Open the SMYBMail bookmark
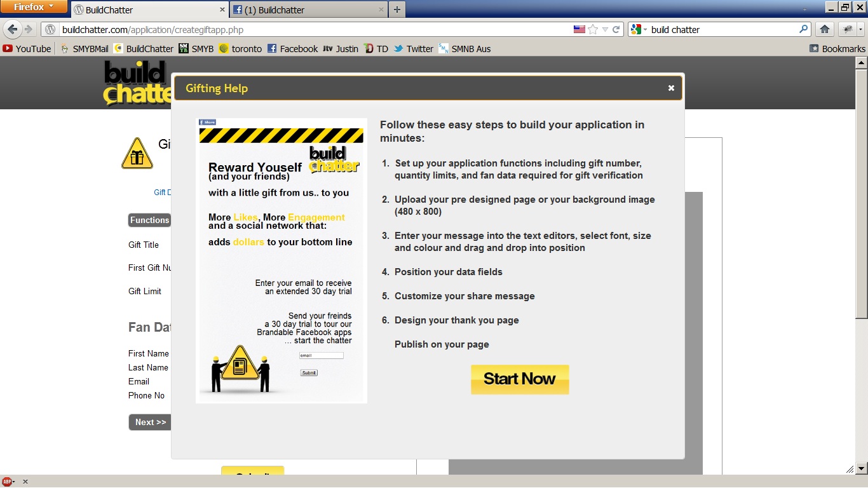868x488 pixels. coord(84,48)
